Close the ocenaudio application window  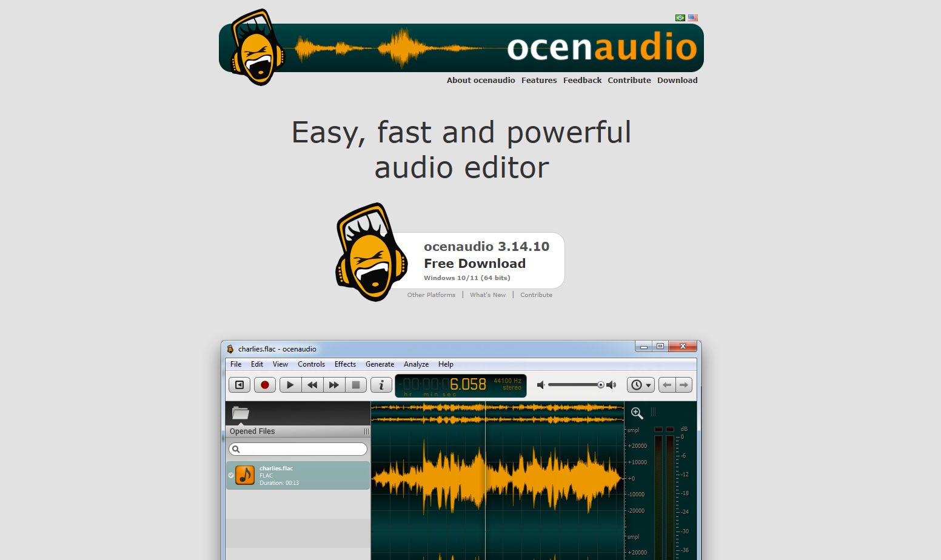click(x=683, y=347)
